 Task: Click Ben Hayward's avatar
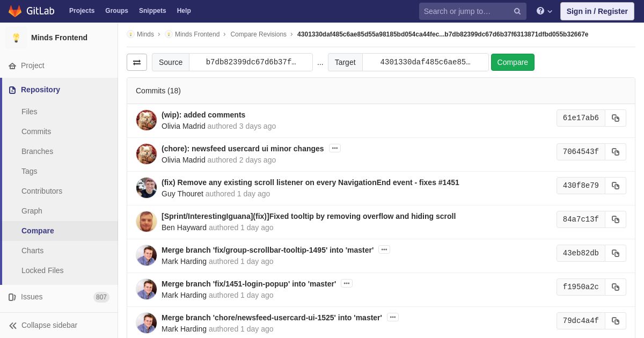tap(147, 222)
